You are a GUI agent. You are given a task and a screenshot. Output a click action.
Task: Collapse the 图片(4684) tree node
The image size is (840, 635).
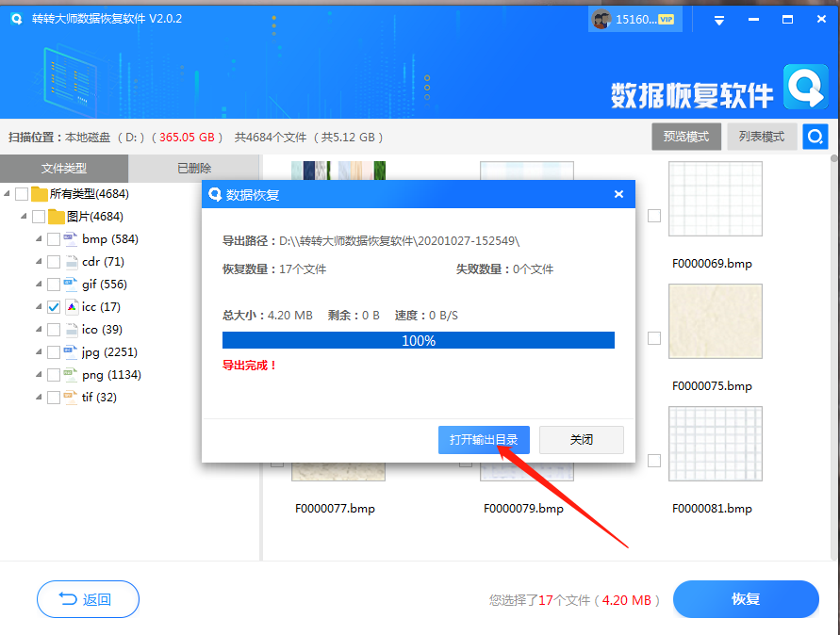click(25, 216)
